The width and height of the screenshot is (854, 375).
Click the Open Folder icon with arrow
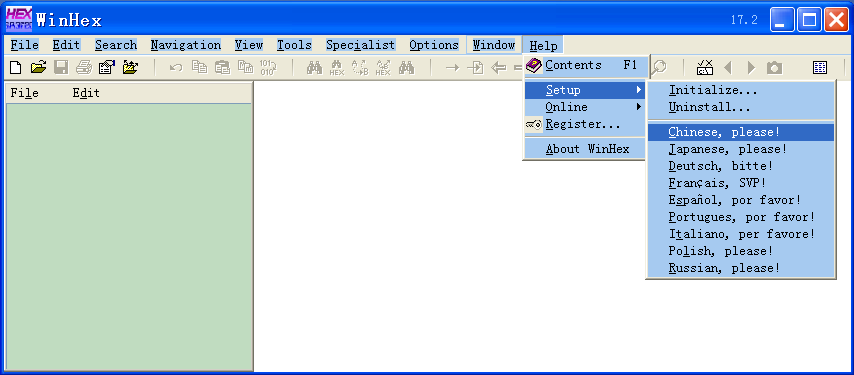[x=130, y=67]
